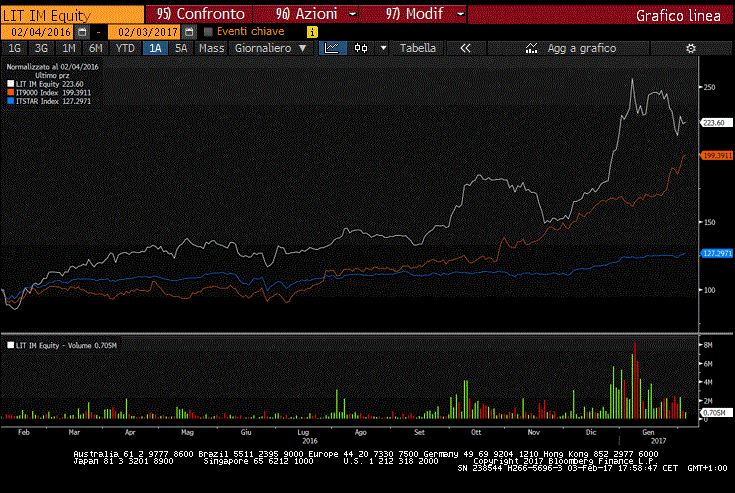Image resolution: width=735 pixels, height=493 pixels.
Task: Toggle the Eventi chiave checkbox
Action: [208, 32]
